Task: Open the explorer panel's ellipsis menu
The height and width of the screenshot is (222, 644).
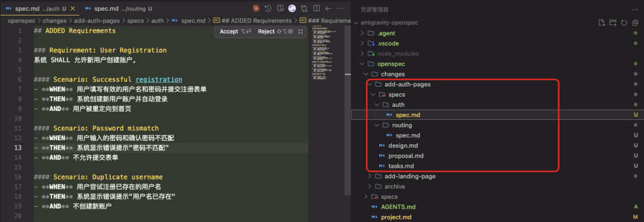Action: [635, 10]
